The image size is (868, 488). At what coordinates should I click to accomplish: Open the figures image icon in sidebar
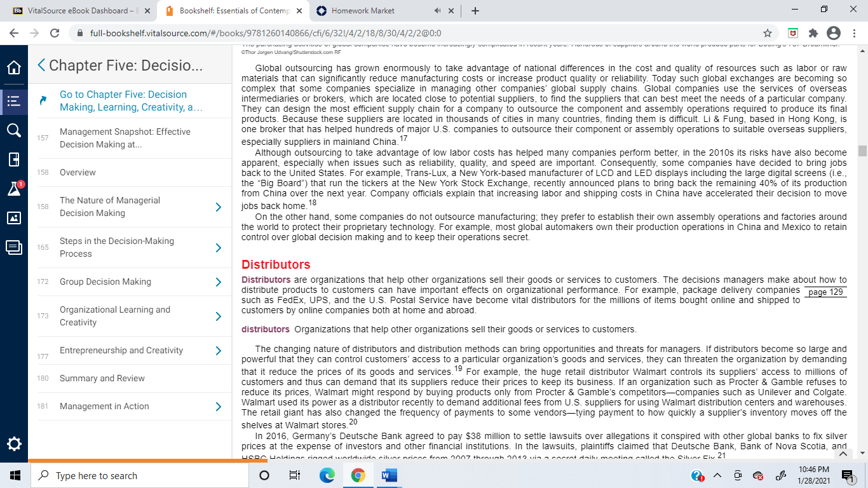click(x=14, y=218)
